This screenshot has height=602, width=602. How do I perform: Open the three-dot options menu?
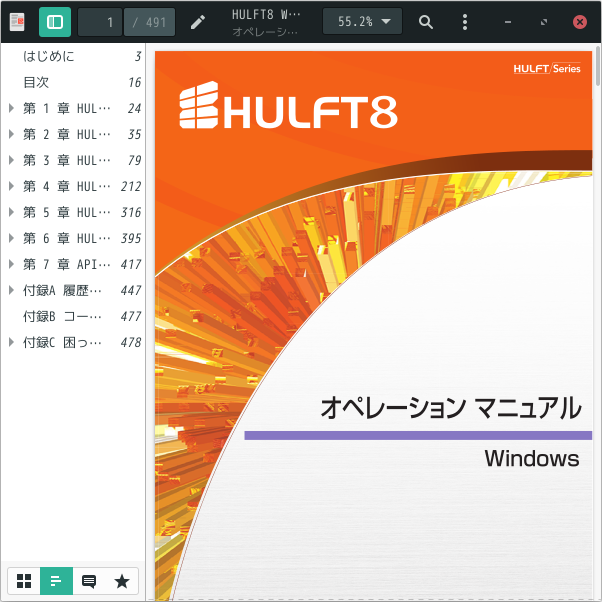tap(465, 22)
